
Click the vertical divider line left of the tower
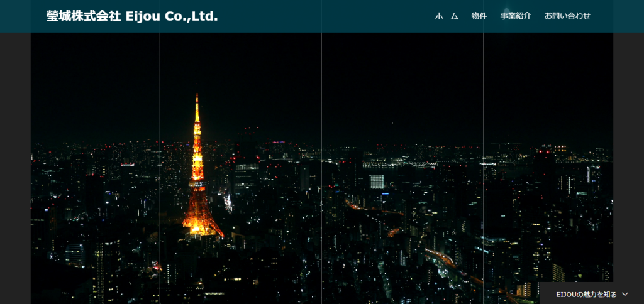160,126
